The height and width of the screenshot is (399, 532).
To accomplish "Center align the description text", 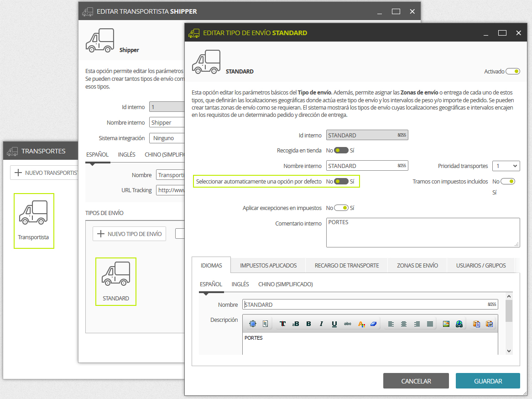I will coord(404,324).
